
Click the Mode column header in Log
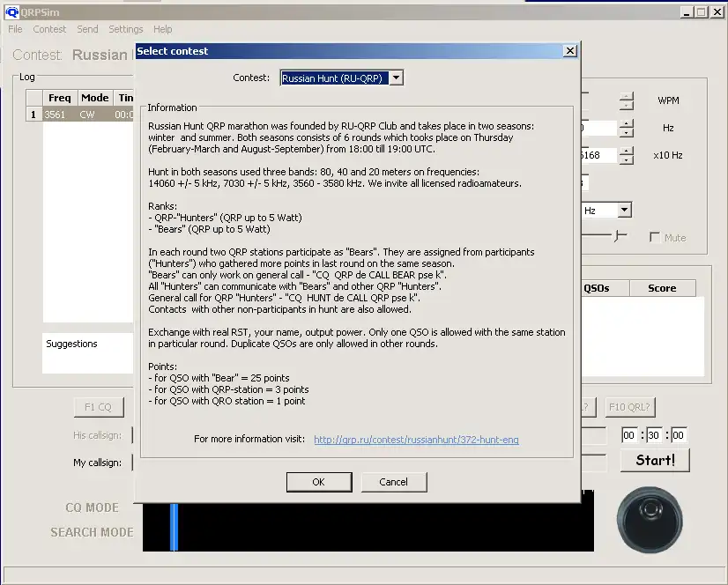click(95, 98)
